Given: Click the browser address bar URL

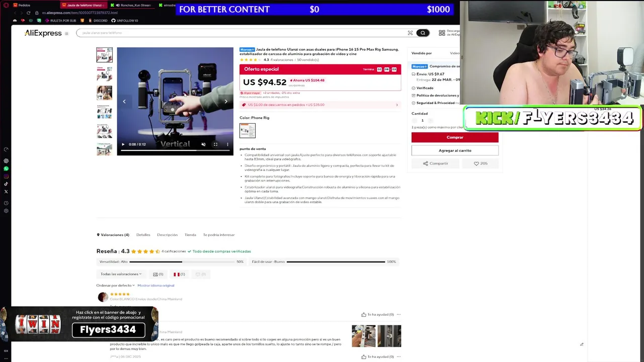Looking at the screenshot, I should pos(80,13).
